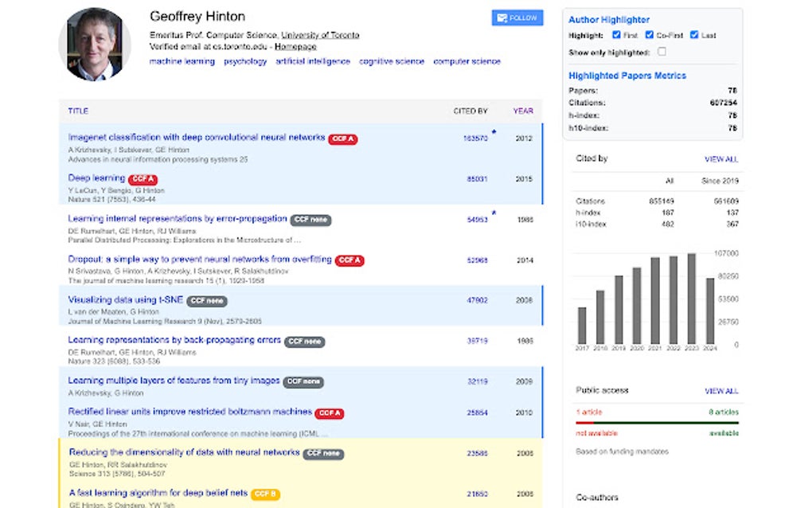
Task: Sort papers by CITED BY column
Action: (470, 111)
